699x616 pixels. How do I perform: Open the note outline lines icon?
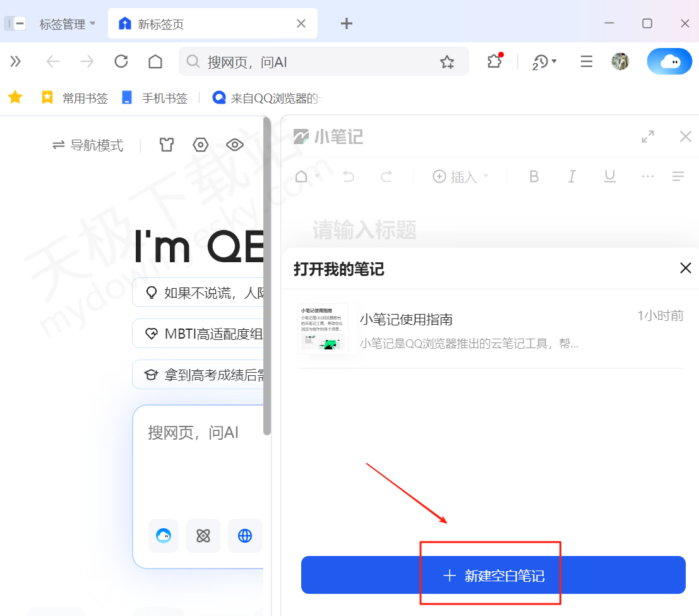pyautogui.click(x=678, y=177)
